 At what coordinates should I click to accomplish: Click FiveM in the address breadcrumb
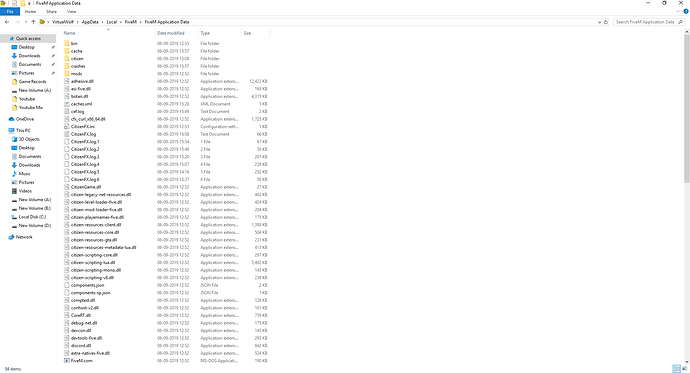(131, 22)
